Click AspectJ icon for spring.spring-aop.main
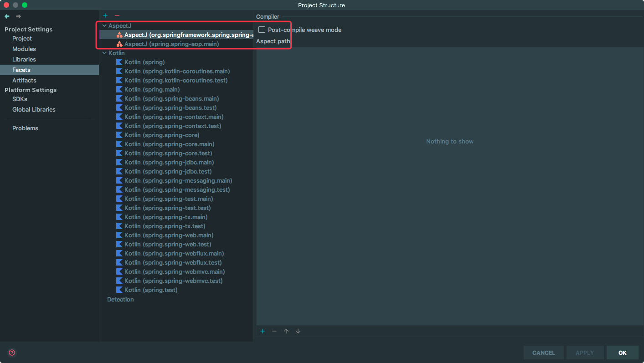644x363 pixels. [x=119, y=44]
